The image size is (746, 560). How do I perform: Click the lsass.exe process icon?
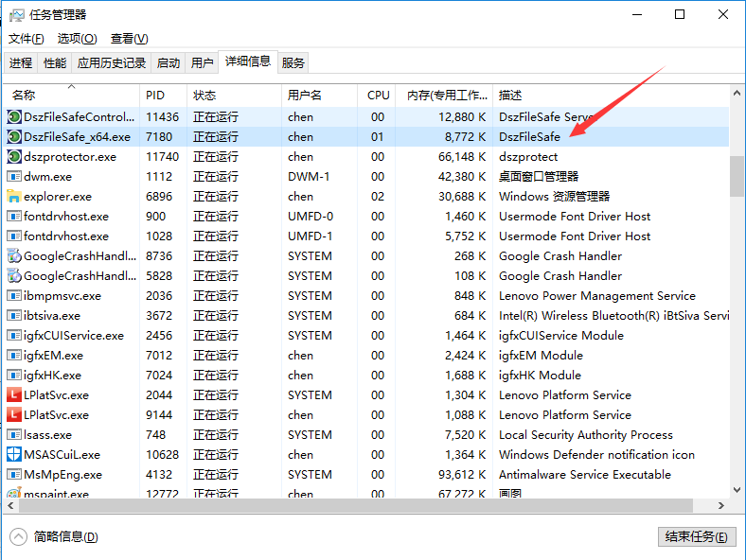tap(14, 435)
